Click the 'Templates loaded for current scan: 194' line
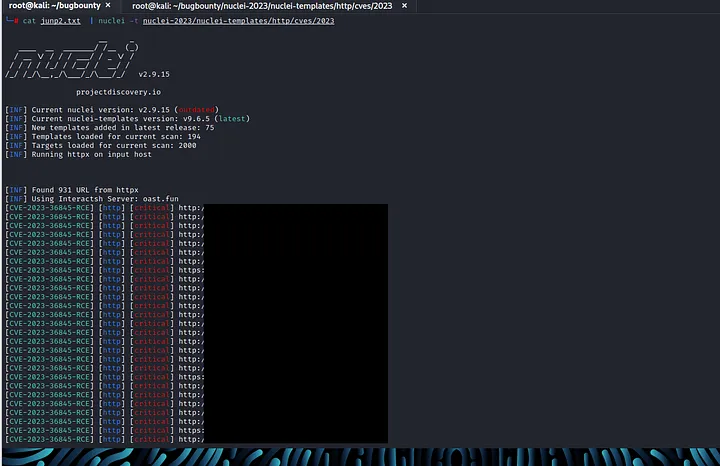 click(103, 136)
